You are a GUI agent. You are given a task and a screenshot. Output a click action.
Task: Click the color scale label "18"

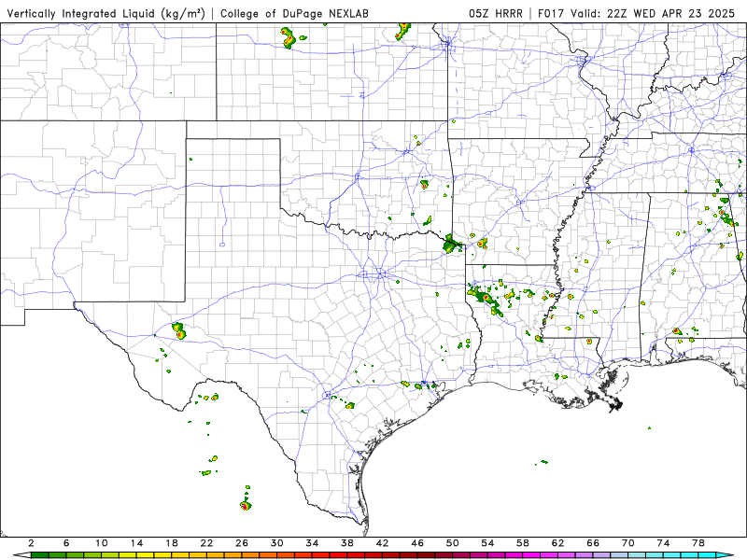coord(172,543)
